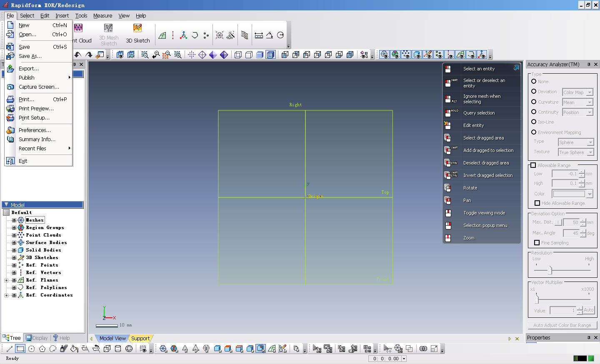Open the Measure menu
This screenshot has width=600, height=364.
coord(102,16)
